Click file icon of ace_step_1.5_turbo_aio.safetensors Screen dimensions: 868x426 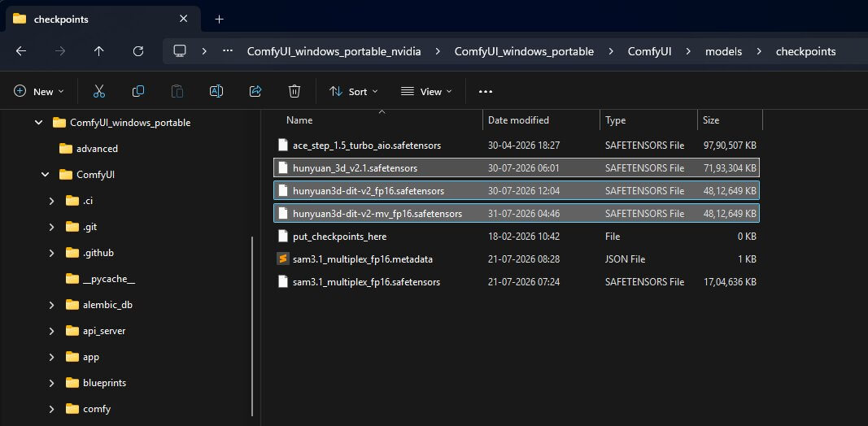(x=283, y=146)
